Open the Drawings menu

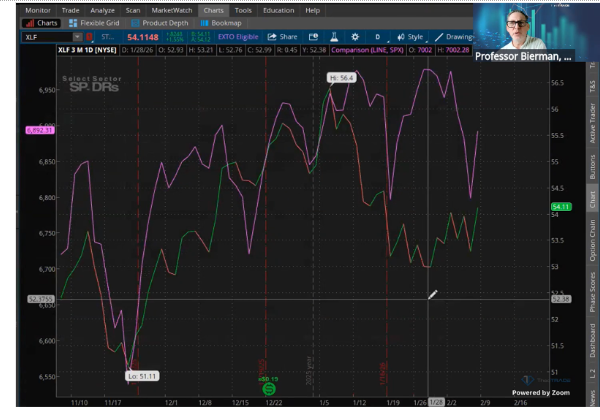[455, 37]
